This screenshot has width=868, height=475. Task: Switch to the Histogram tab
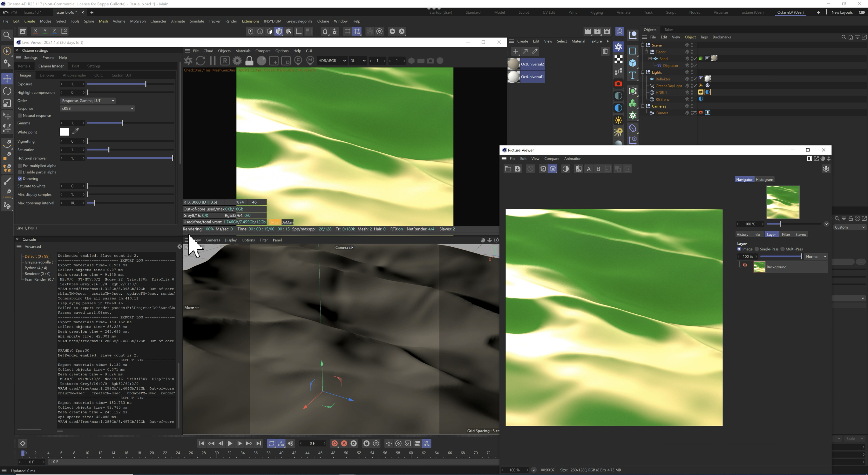[x=764, y=179]
